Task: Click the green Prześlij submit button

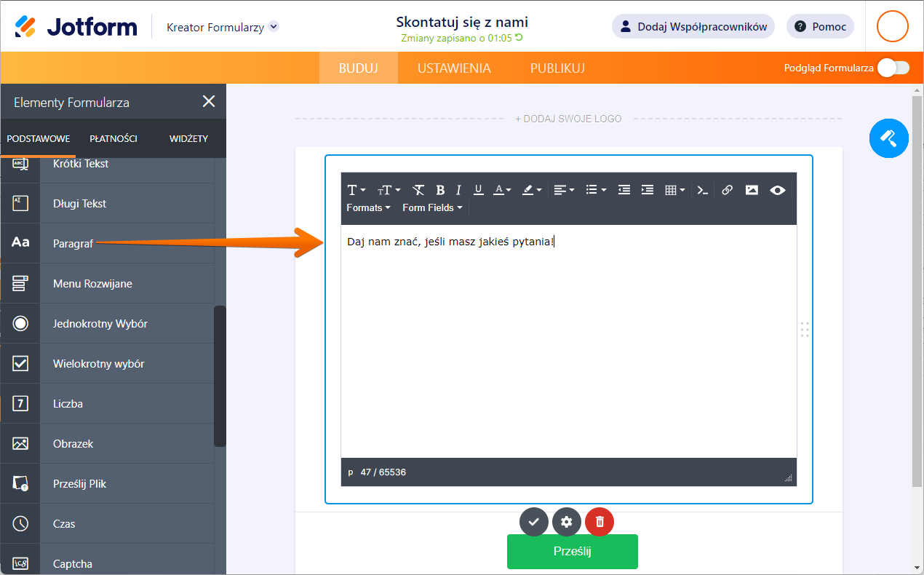Action: 573,551
